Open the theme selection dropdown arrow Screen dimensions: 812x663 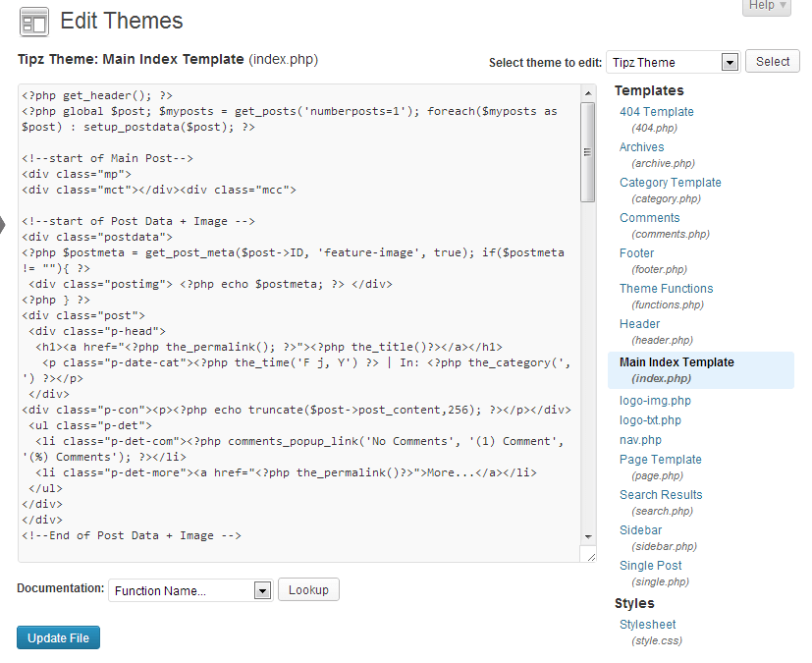[x=730, y=63]
